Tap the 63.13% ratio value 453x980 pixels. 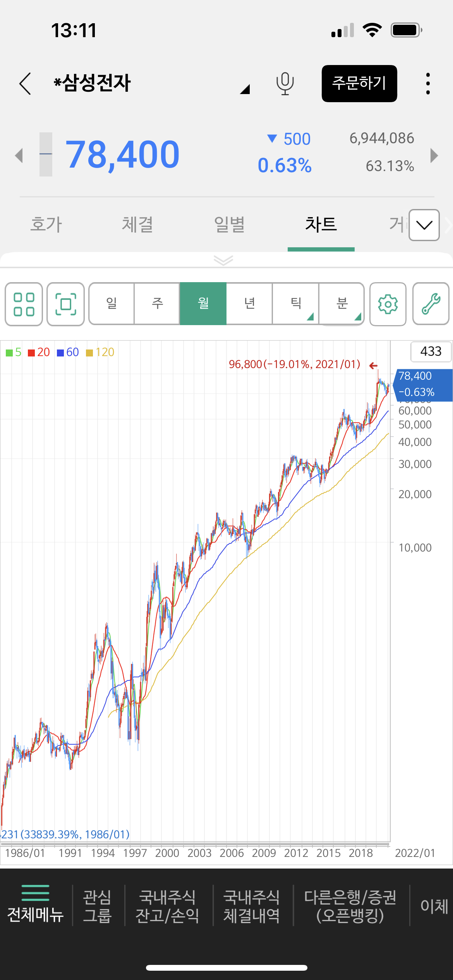point(390,166)
